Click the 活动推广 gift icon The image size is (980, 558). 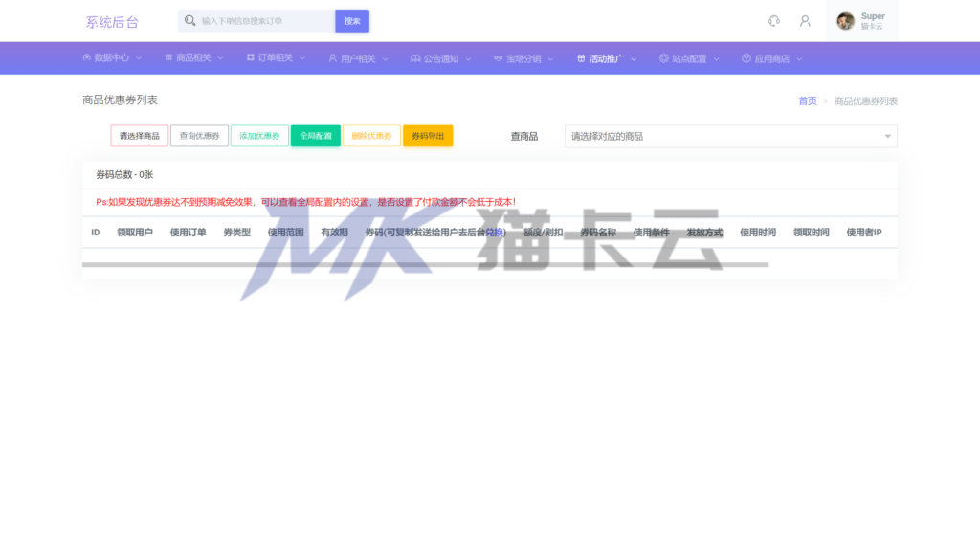(581, 58)
